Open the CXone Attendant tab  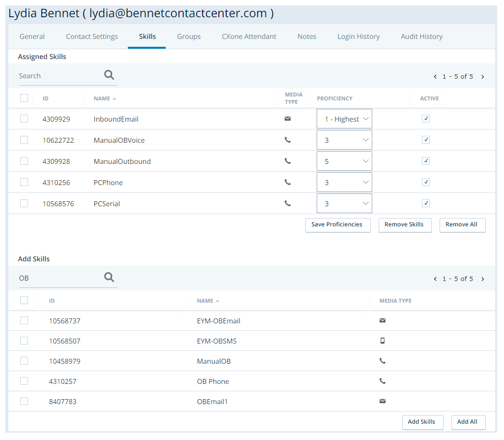click(x=249, y=36)
